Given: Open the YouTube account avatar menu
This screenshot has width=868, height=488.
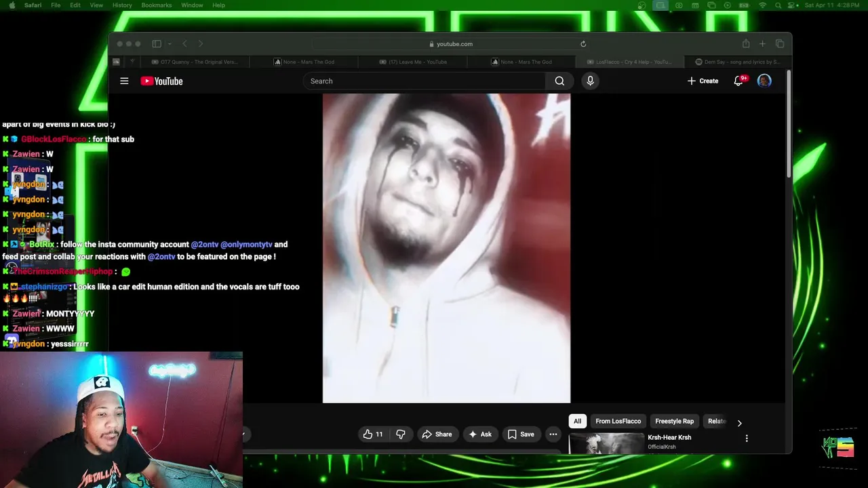Looking at the screenshot, I should (x=764, y=81).
